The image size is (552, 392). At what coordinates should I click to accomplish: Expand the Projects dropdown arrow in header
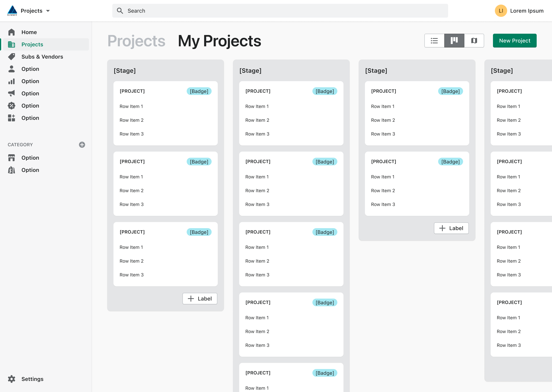48,11
